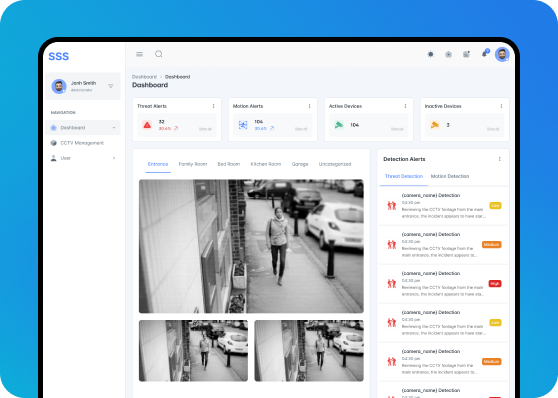Click Josh Smith sidebar avatar
The height and width of the screenshot is (398, 558).
click(59, 87)
